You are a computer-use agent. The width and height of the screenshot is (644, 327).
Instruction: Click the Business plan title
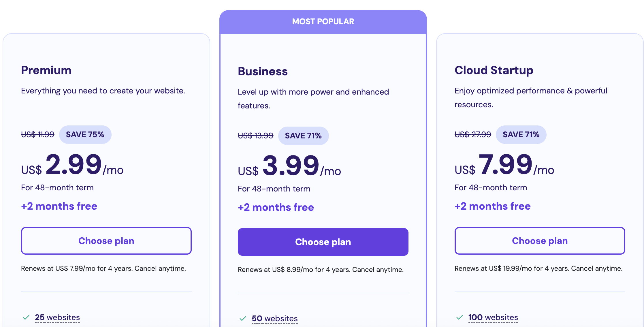pyautogui.click(x=263, y=72)
